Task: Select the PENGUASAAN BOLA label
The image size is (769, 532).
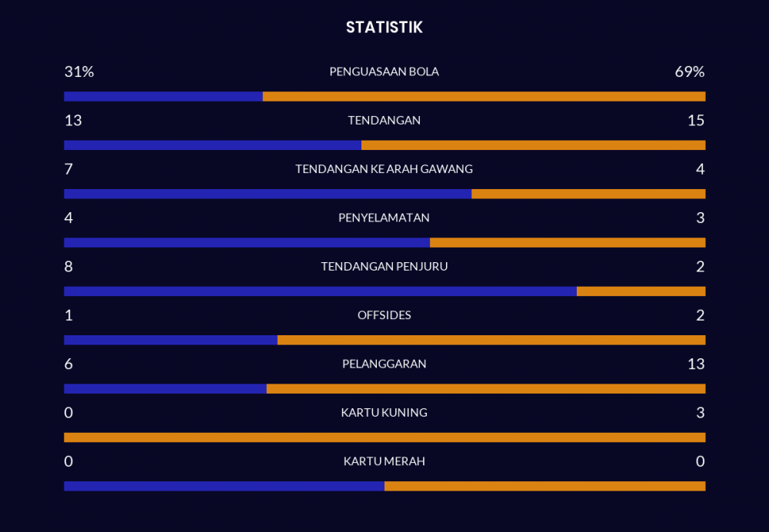Action: (x=384, y=71)
